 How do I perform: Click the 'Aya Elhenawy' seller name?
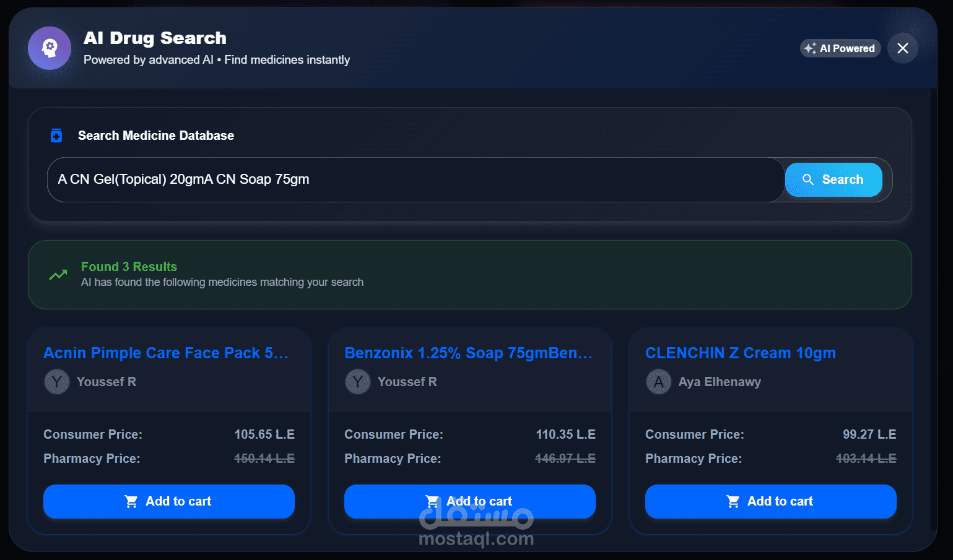point(720,382)
